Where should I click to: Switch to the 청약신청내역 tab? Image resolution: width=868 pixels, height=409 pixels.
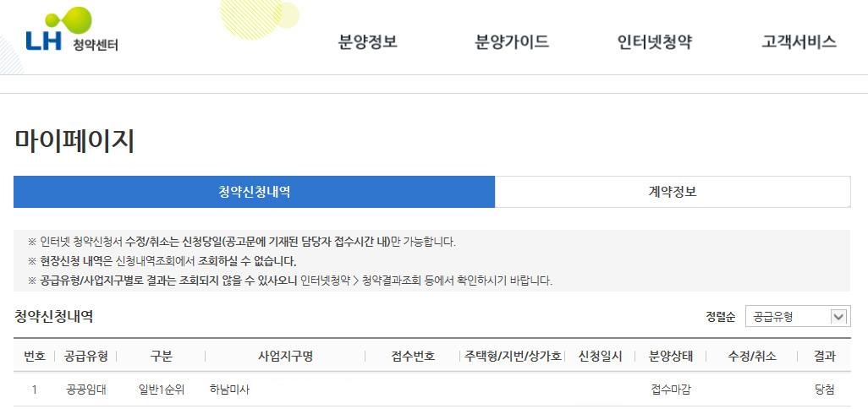(x=254, y=192)
